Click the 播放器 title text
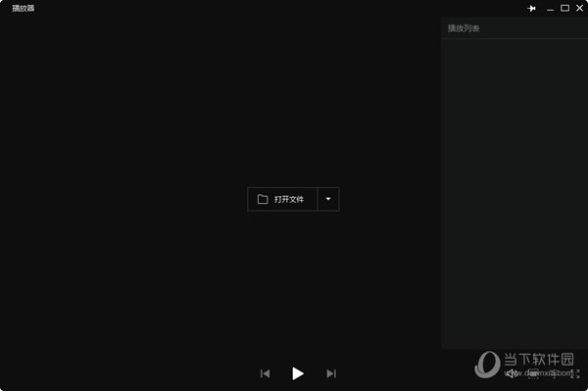 coord(24,8)
